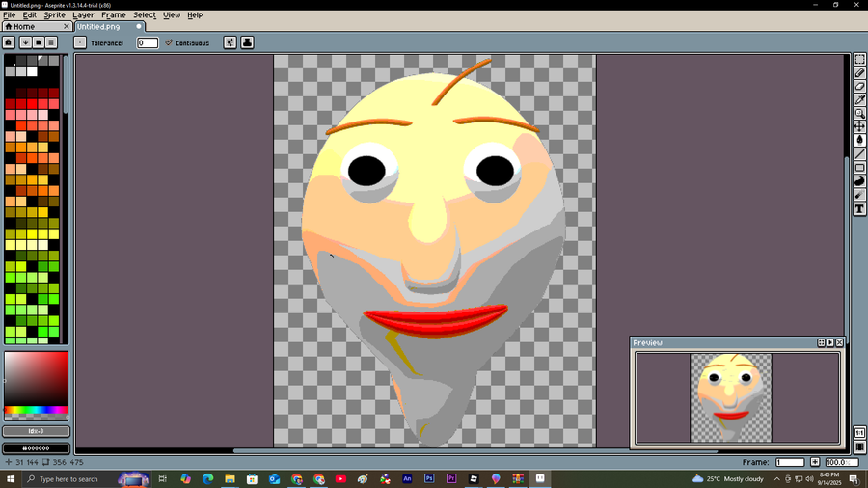Open sort and gradients arrow button
The height and width of the screenshot is (488, 868).
pyautogui.click(x=25, y=42)
